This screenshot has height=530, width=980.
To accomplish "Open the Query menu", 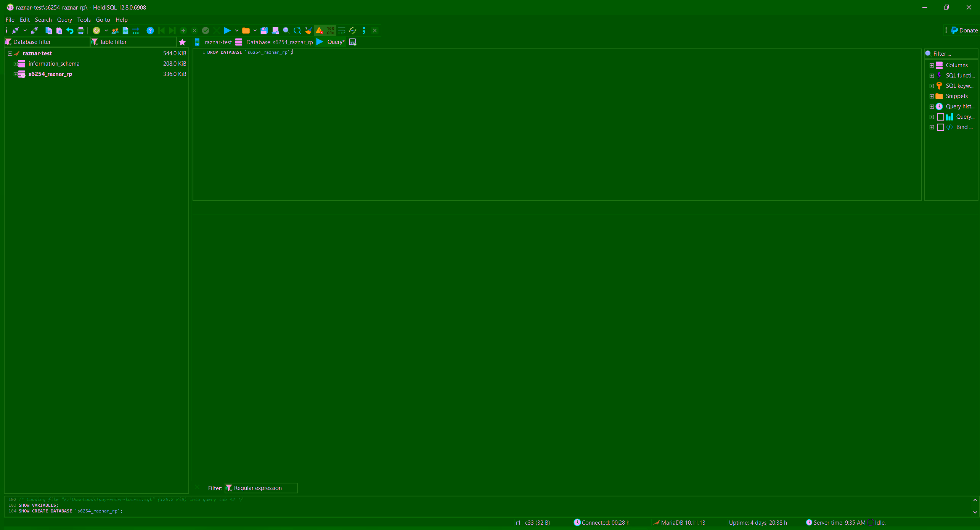I will 64,20.
